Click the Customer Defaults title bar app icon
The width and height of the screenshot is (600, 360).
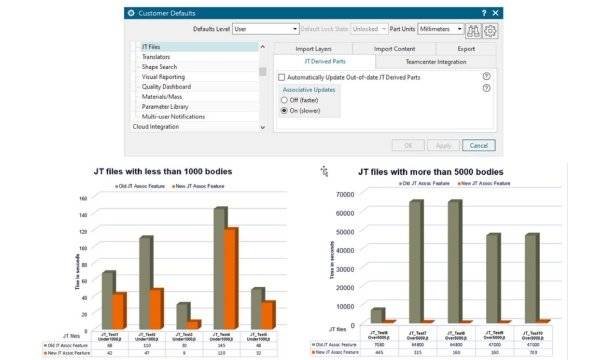pos(131,13)
